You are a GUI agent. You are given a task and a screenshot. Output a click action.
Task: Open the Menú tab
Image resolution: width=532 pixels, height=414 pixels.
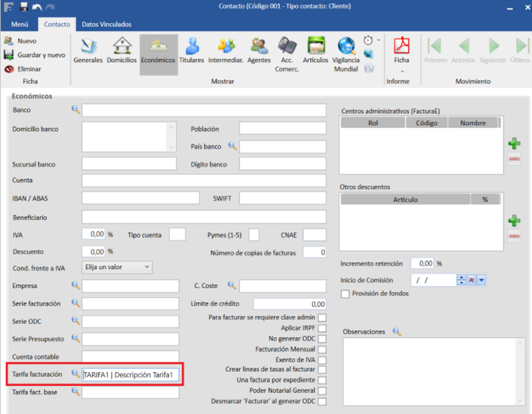pos(20,25)
